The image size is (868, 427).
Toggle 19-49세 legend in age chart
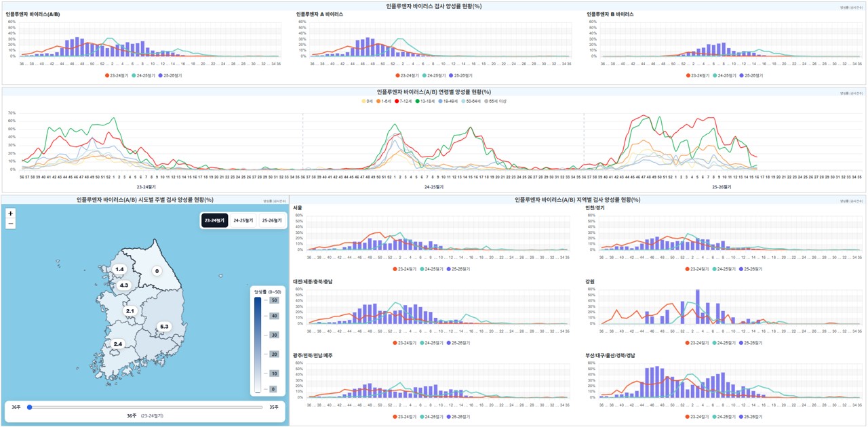[x=448, y=101]
